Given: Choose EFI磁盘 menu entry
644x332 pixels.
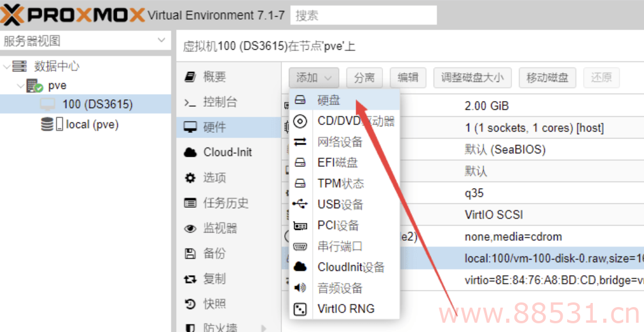Looking at the screenshot, I should coord(345,163).
